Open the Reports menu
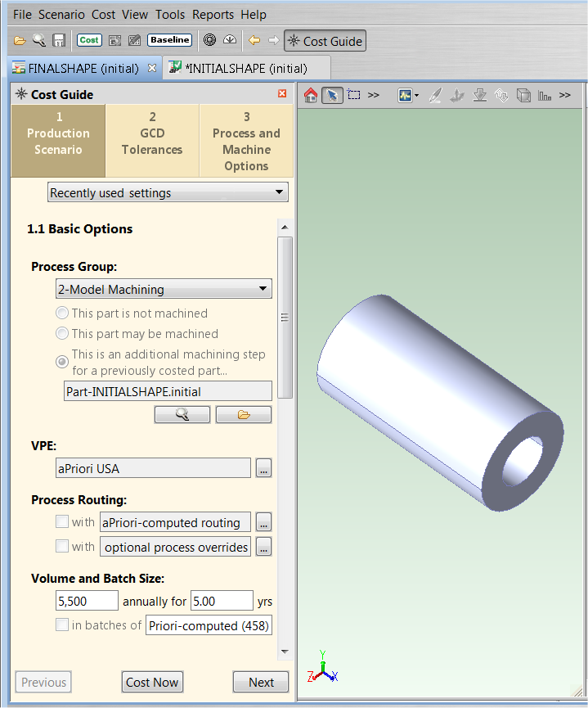The width and height of the screenshot is (588, 708). click(214, 15)
